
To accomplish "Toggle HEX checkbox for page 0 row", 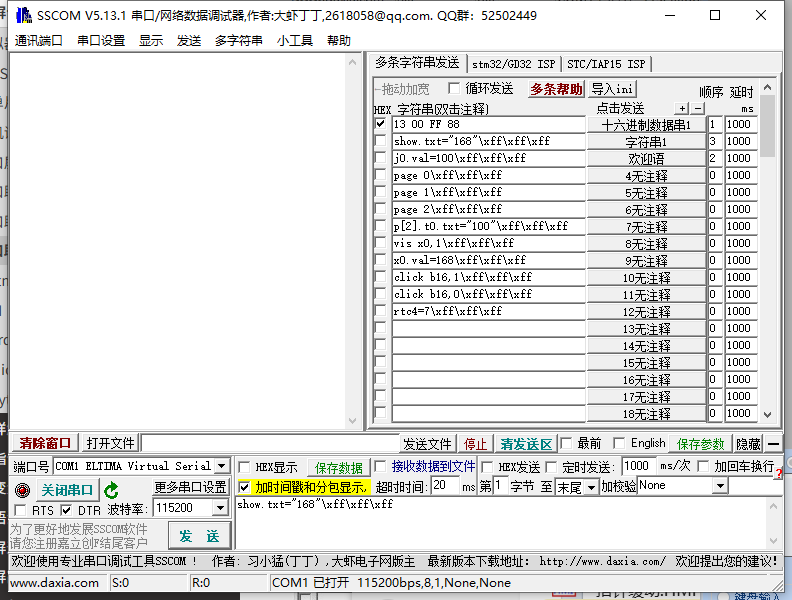I will 380,175.
